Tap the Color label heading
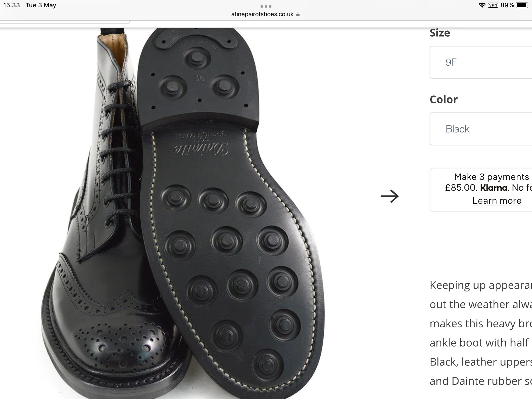532x399 pixels. pyautogui.click(x=444, y=99)
